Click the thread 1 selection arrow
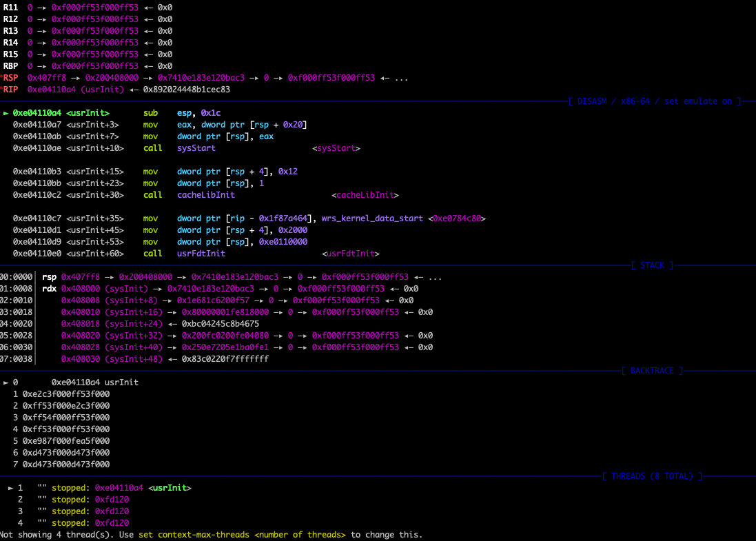756x541 pixels. pyautogui.click(x=10, y=488)
